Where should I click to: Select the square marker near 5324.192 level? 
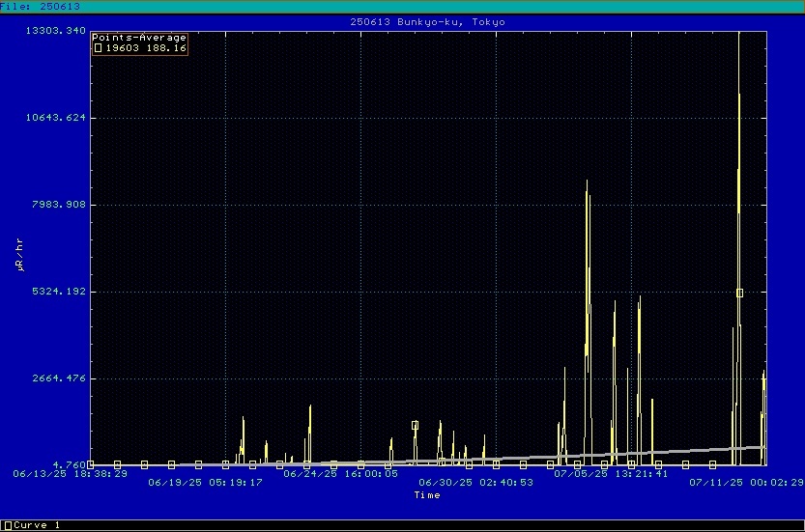click(x=739, y=293)
